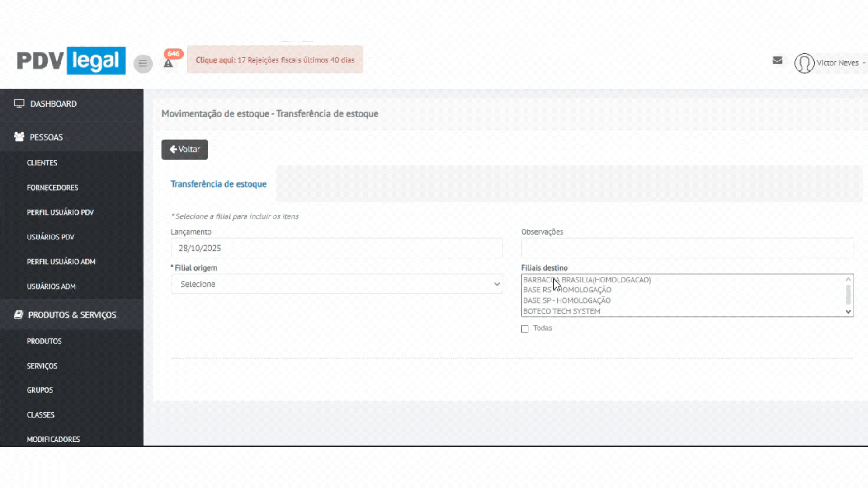Click the Observações input field
The height and width of the screenshot is (488, 868).
coord(687,248)
